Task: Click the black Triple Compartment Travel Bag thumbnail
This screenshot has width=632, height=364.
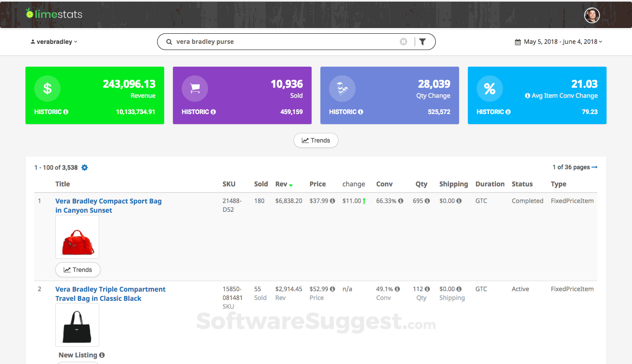Action: 77,325
